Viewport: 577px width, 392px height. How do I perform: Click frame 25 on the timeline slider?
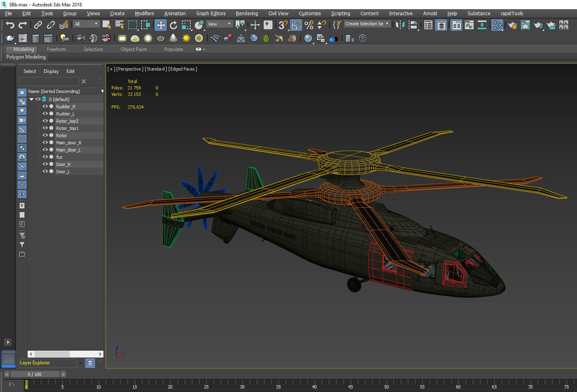(x=206, y=385)
